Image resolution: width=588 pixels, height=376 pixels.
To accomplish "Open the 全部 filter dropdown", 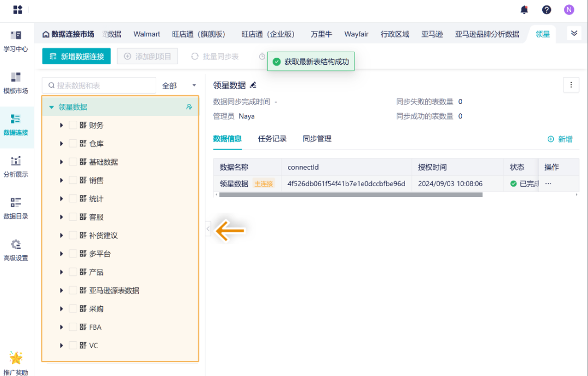I will 179,85.
